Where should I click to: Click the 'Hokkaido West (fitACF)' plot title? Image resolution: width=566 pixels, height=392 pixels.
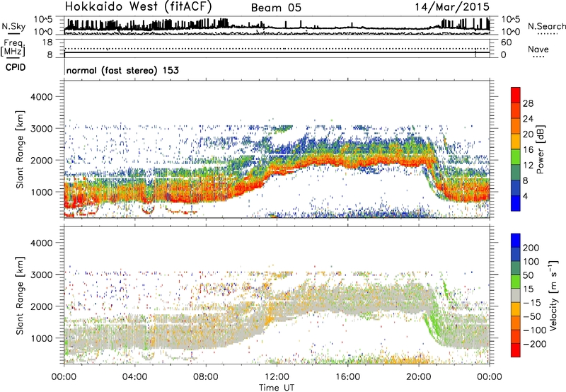[138, 7]
